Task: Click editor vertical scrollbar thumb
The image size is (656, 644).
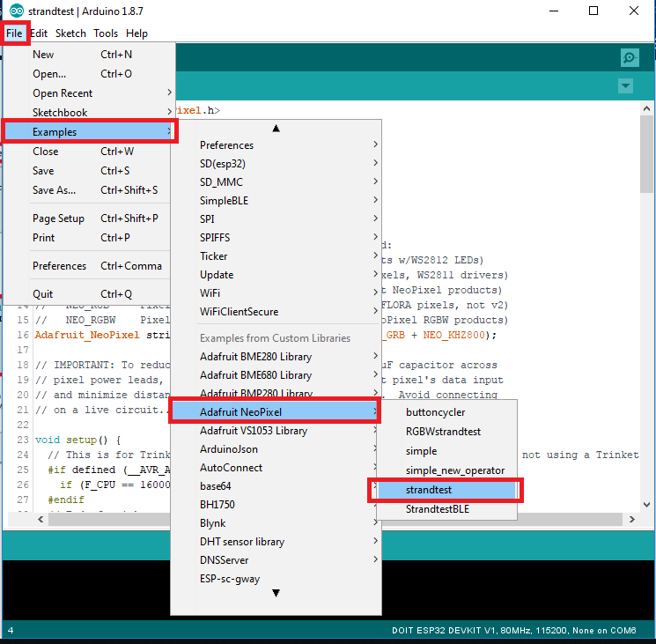Action: [x=646, y=153]
